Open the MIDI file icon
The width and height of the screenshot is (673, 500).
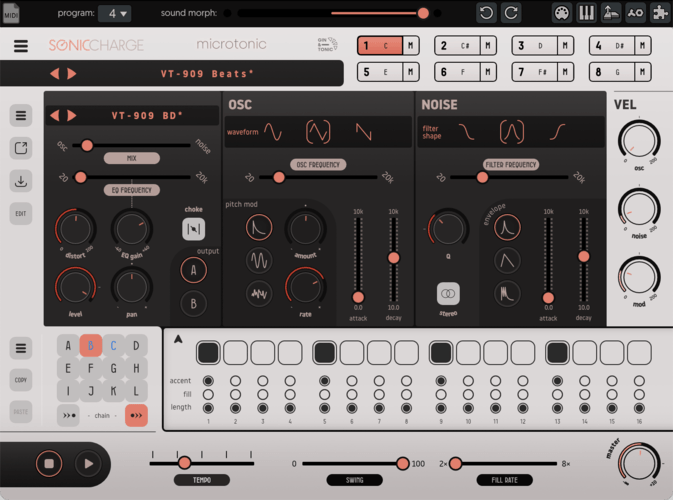(x=11, y=13)
